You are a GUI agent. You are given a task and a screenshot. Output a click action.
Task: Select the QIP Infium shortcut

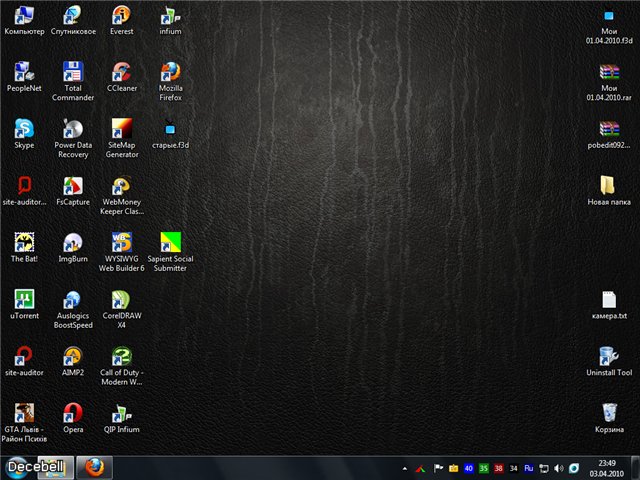pyautogui.click(x=122, y=419)
